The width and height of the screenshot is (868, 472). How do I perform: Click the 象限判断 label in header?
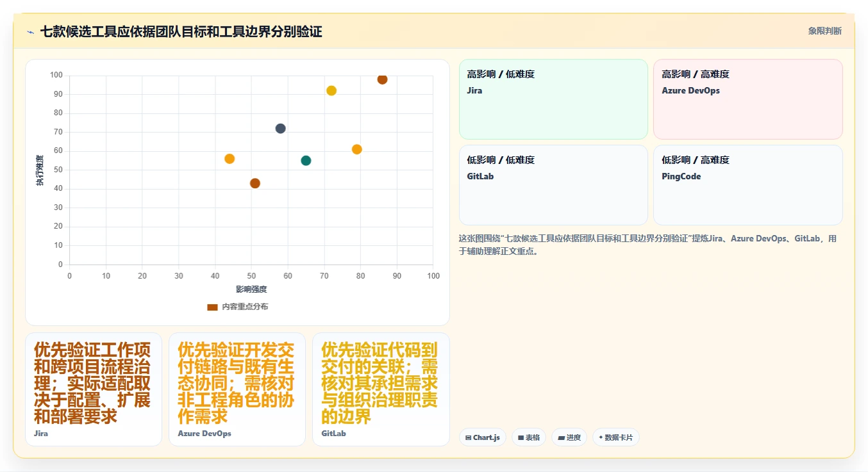tap(825, 31)
